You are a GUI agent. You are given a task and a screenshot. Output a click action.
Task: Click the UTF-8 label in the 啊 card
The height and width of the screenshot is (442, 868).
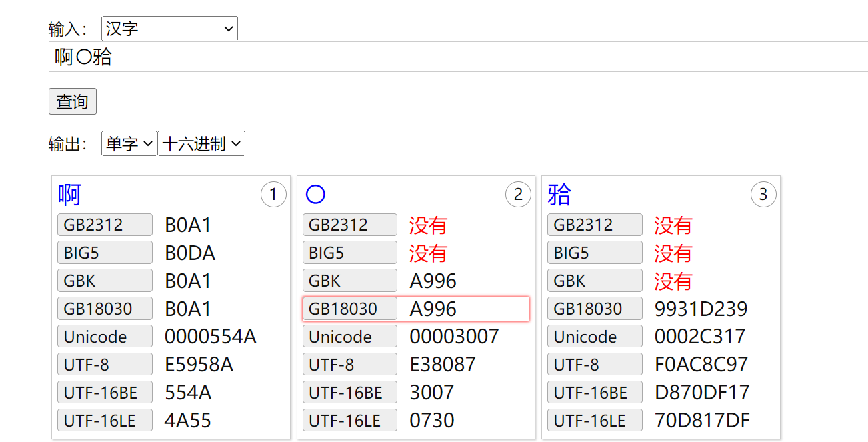(x=105, y=365)
